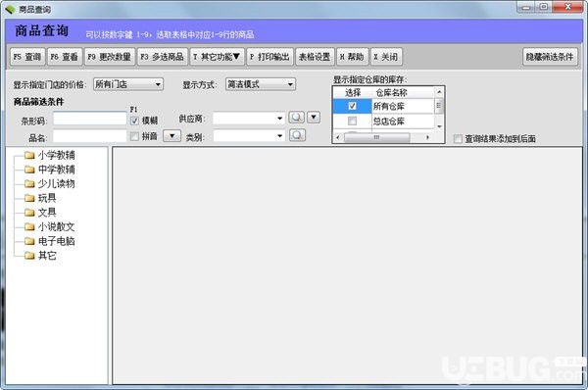
Task: Click the category search magnifier icon
Action: (x=297, y=135)
